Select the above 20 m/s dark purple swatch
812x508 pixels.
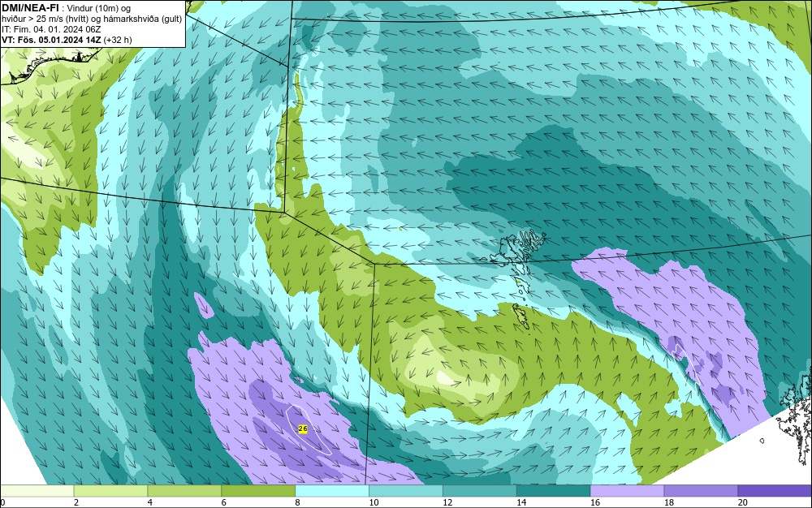pos(775,491)
